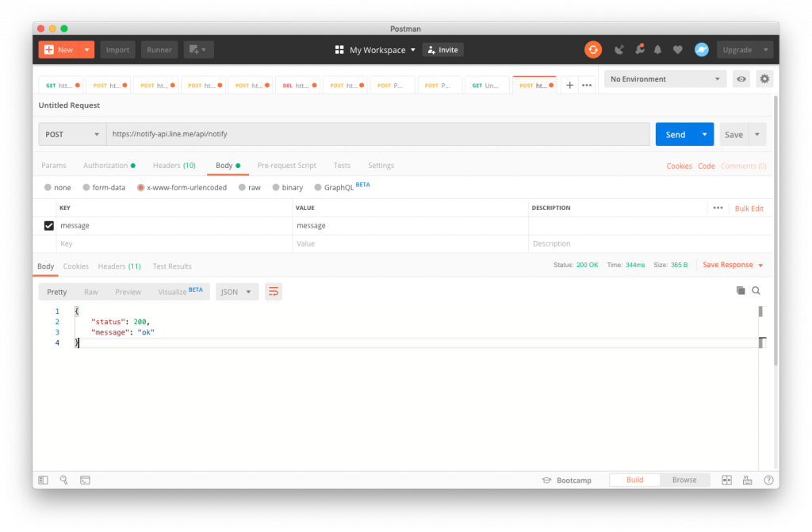812x532 pixels.
Task: Expand Save Response dropdown
Action: (x=760, y=266)
